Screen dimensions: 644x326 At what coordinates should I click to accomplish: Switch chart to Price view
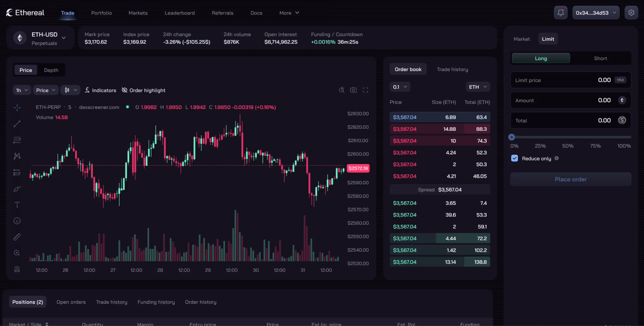(26, 70)
